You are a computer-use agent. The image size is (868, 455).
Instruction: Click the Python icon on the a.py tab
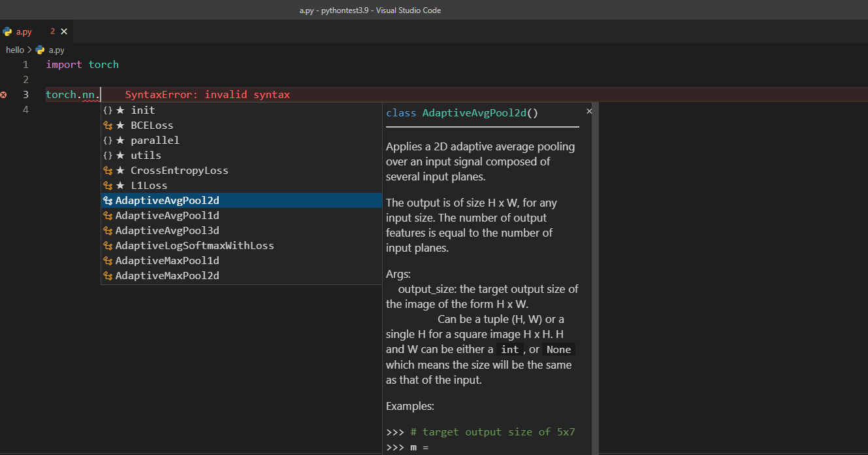[7, 31]
